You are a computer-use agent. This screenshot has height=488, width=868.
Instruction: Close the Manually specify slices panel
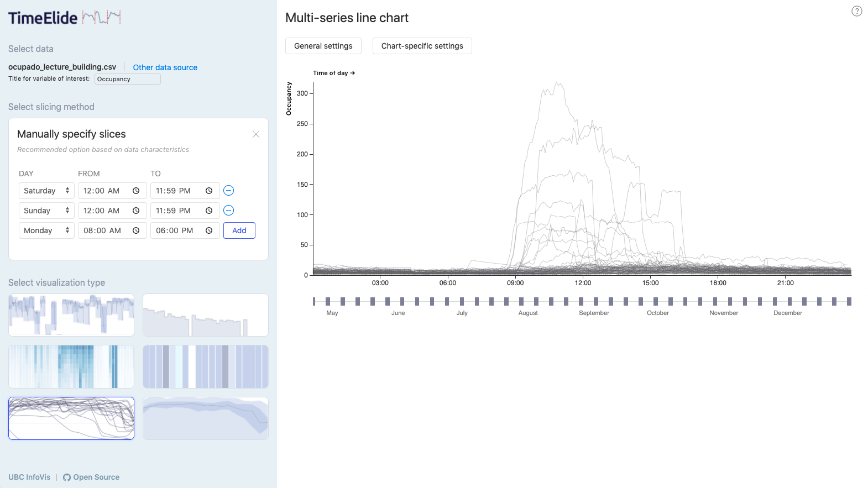(x=256, y=134)
